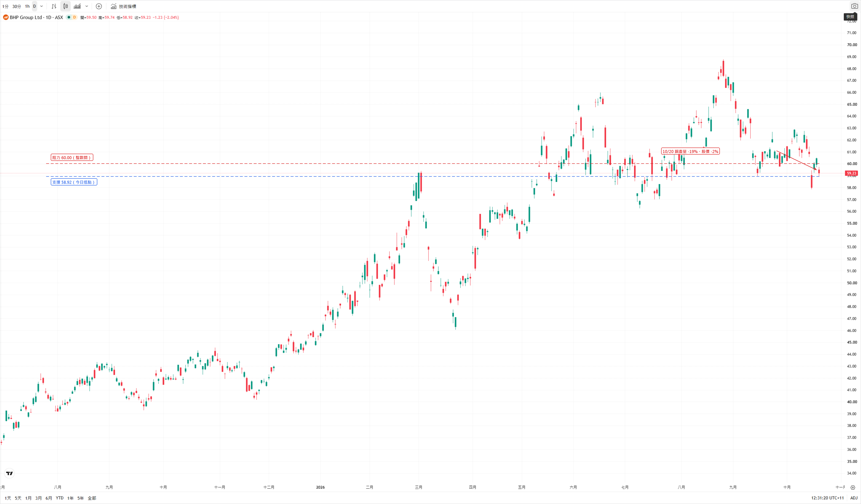Set range to 1天
The width and height of the screenshot is (861, 504).
(8, 498)
